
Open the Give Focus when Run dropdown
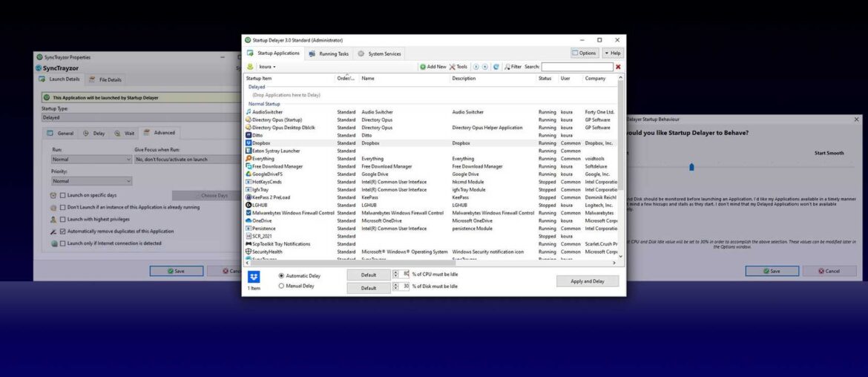[188, 160]
